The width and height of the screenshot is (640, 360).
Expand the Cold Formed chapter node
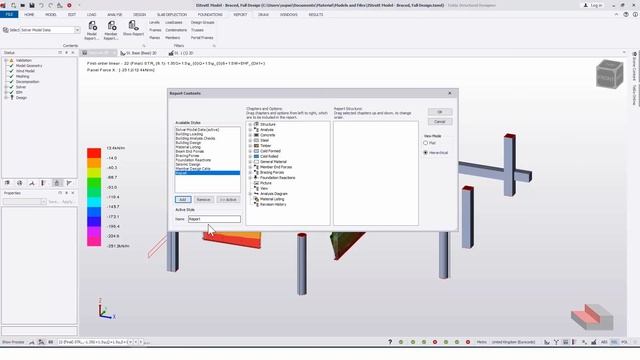click(x=250, y=151)
